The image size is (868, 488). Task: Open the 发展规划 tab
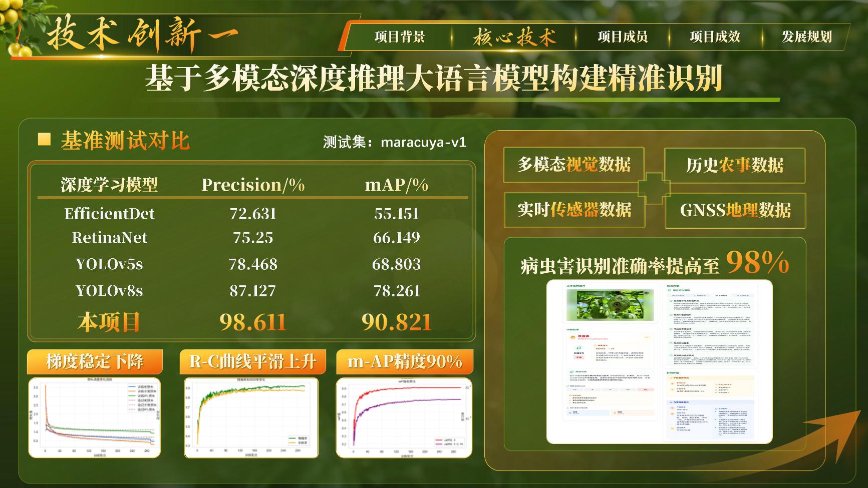point(806,37)
